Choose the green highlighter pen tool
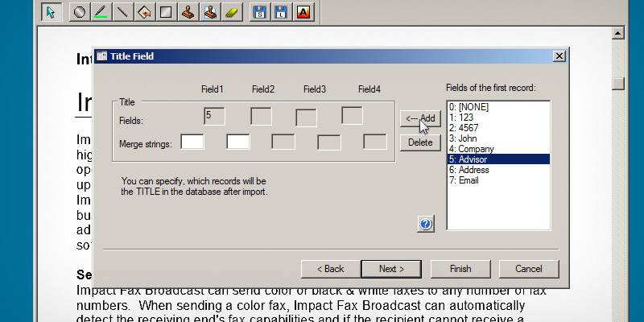644x322 pixels. pos(101,12)
